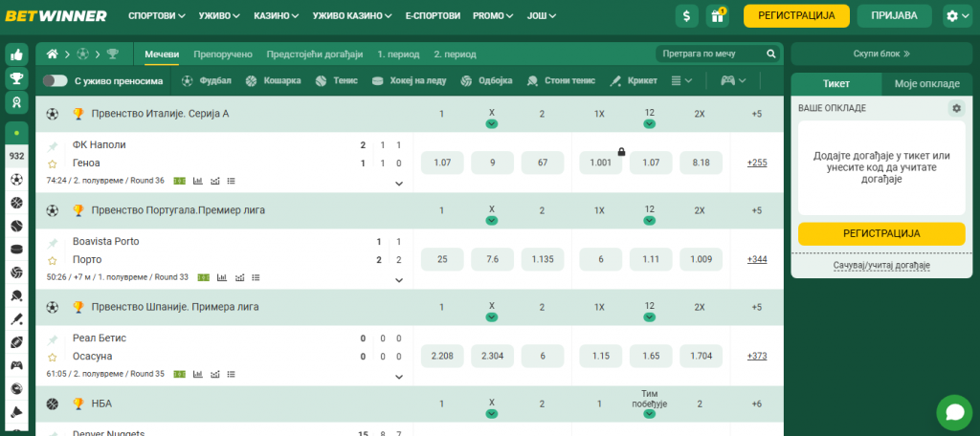Switch to the Препоручено tab
Image resolution: width=980 pixels, height=436 pixels.
223,54
